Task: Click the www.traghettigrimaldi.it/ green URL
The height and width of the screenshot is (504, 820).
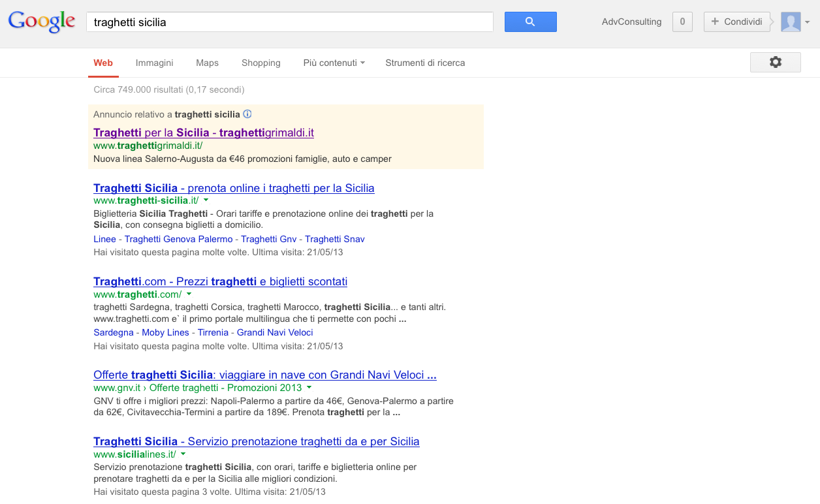Action: pos(148,146)
